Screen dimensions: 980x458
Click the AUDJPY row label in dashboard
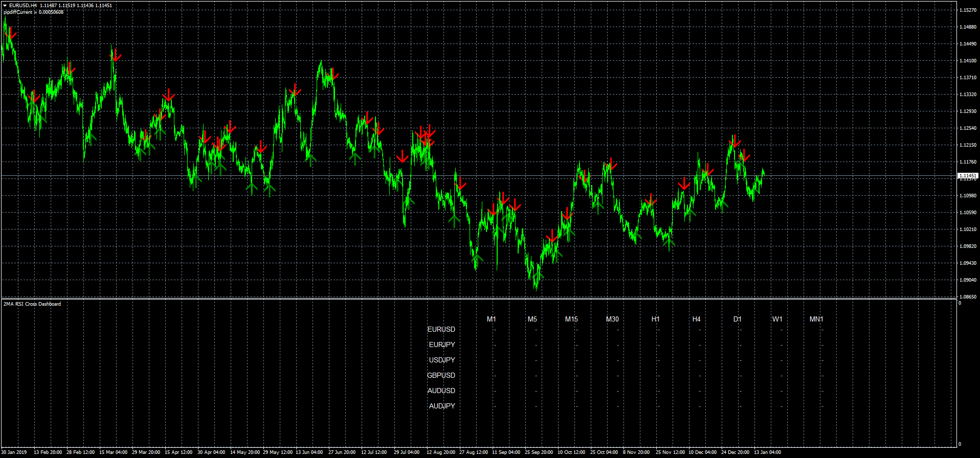pos(442,406)
